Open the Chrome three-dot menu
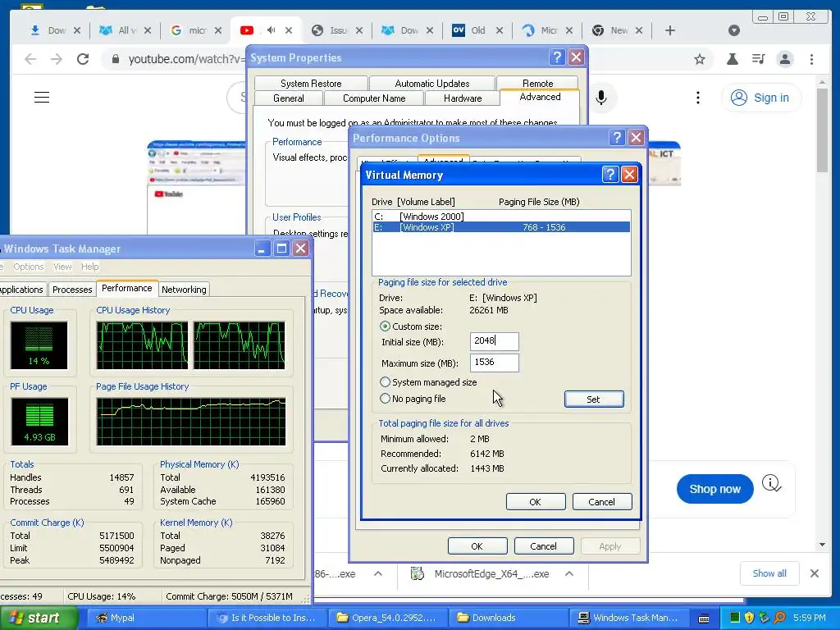Viewport: 840px width, 630px height. [x=811, y=59]
